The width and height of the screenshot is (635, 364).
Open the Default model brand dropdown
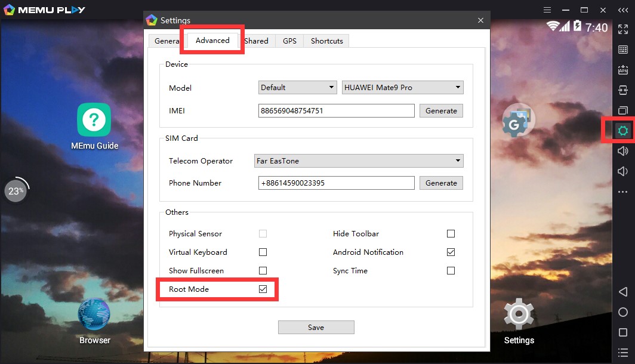[298, 88]
